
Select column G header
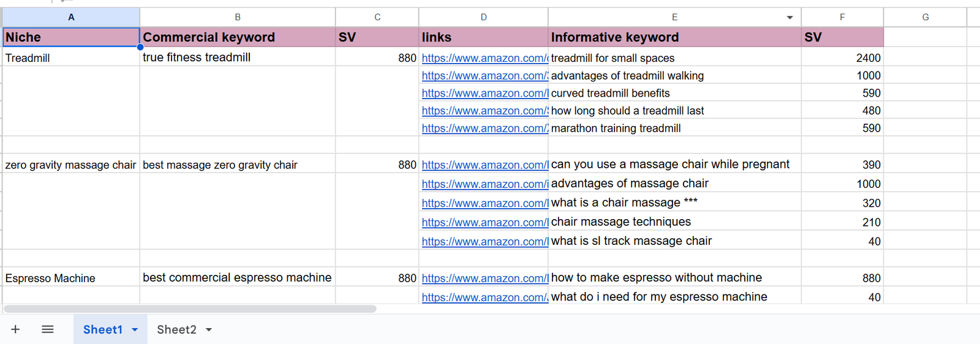[x=925, y=17]
